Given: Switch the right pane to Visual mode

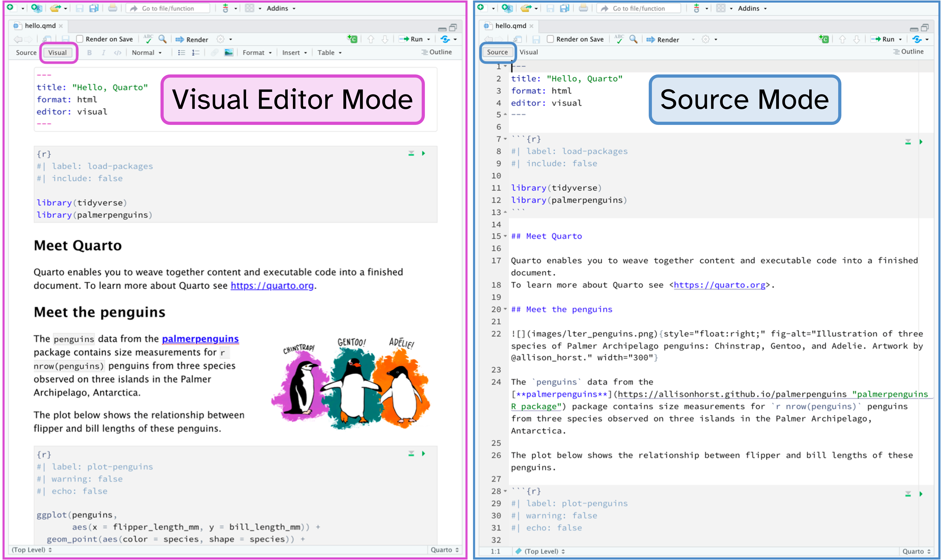Looking at the screenshot, I should (529, 52).
